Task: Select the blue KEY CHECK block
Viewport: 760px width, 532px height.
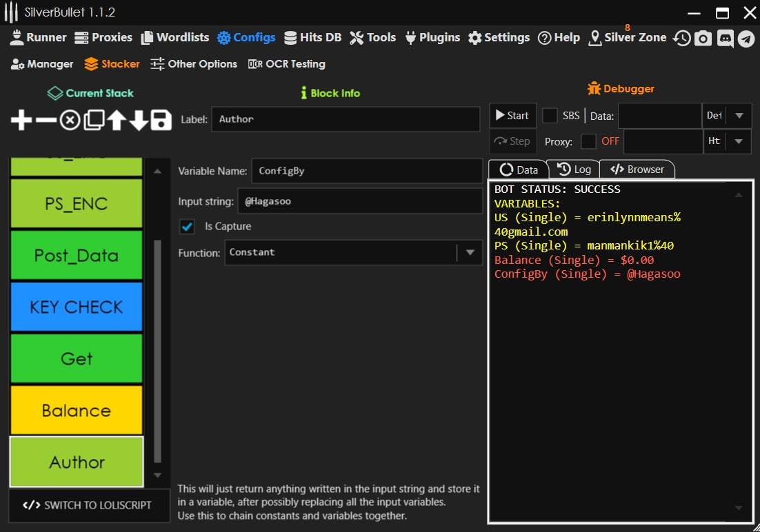Action: tap(76, 307)
